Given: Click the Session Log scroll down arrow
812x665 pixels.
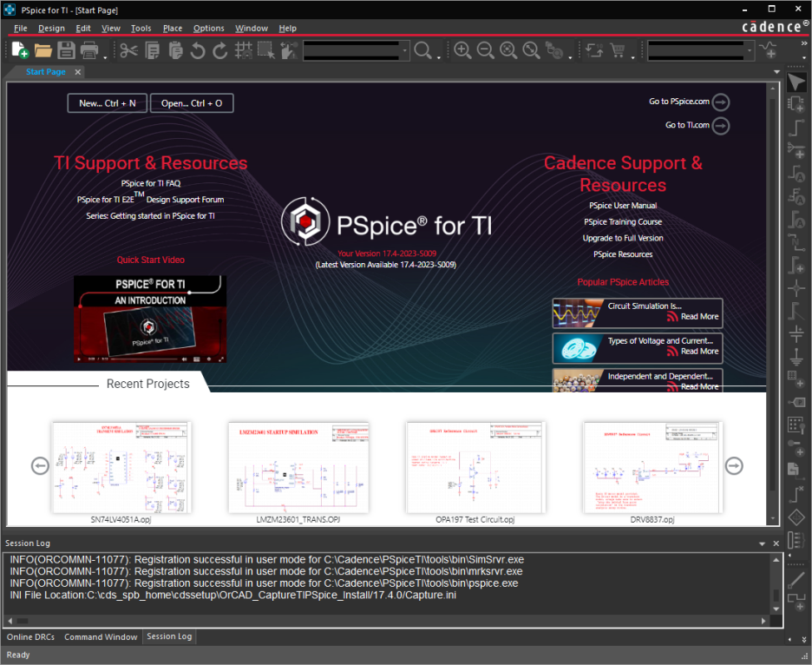Looking at the screenshot, I should [776, 609].
